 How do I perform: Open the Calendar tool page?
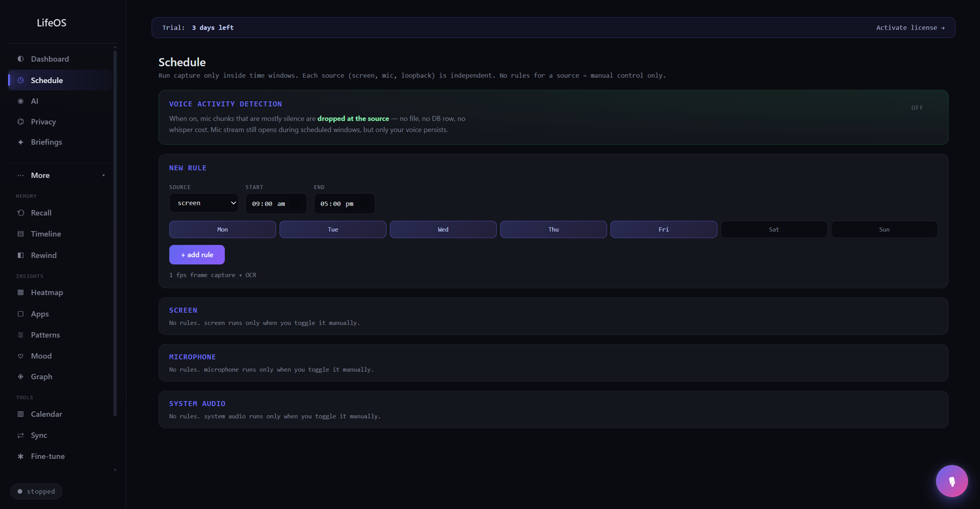pos(60,414)
